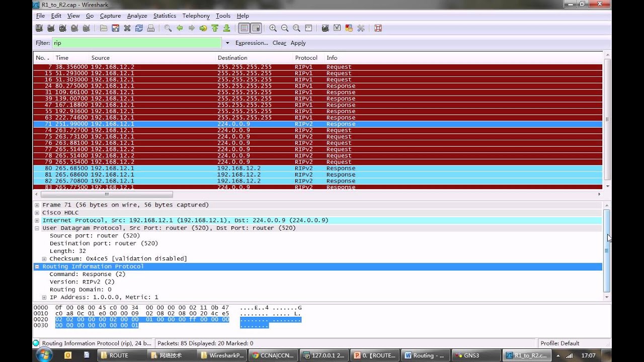Viewport: 644px width, 362px height.
Task: Collapse the Routing Information Protocol section
Action: (37, 266)
